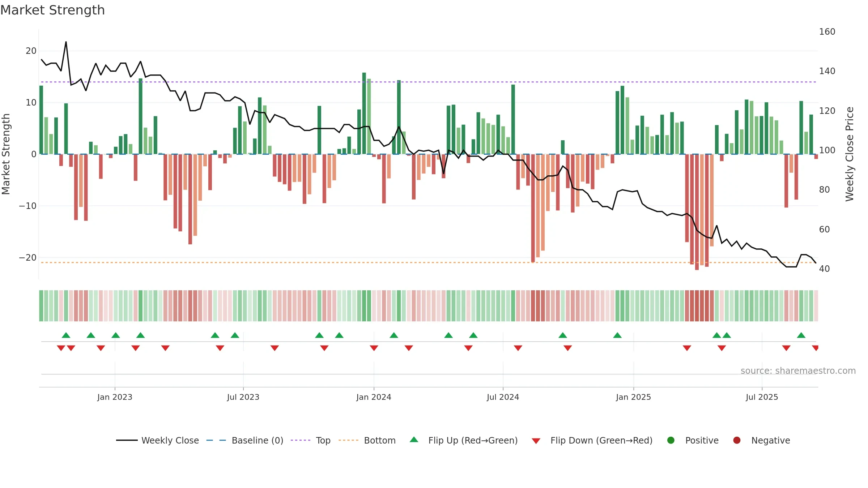Image resolution: width=868 pixels, height=488 pixels.
Task: Click the 120 right-axis price tick
Action: (x=827, y=111)
